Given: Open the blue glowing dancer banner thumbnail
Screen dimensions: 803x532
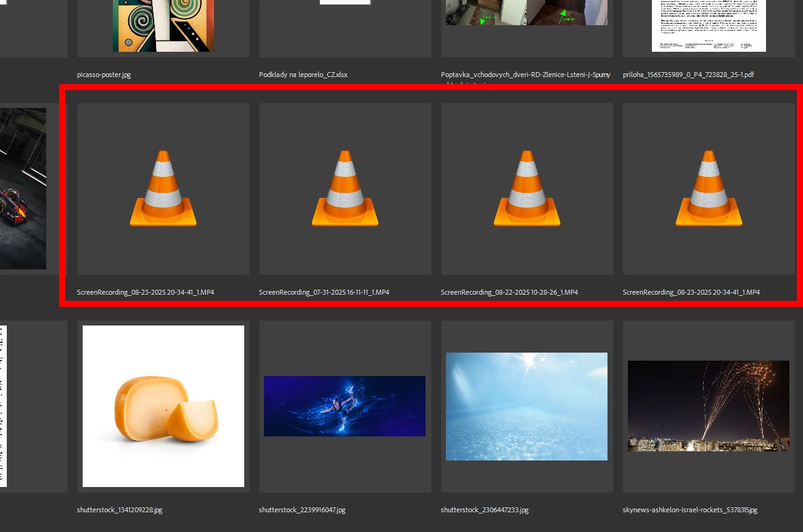Looking at the screenshot, I should [x=345, y=406].
